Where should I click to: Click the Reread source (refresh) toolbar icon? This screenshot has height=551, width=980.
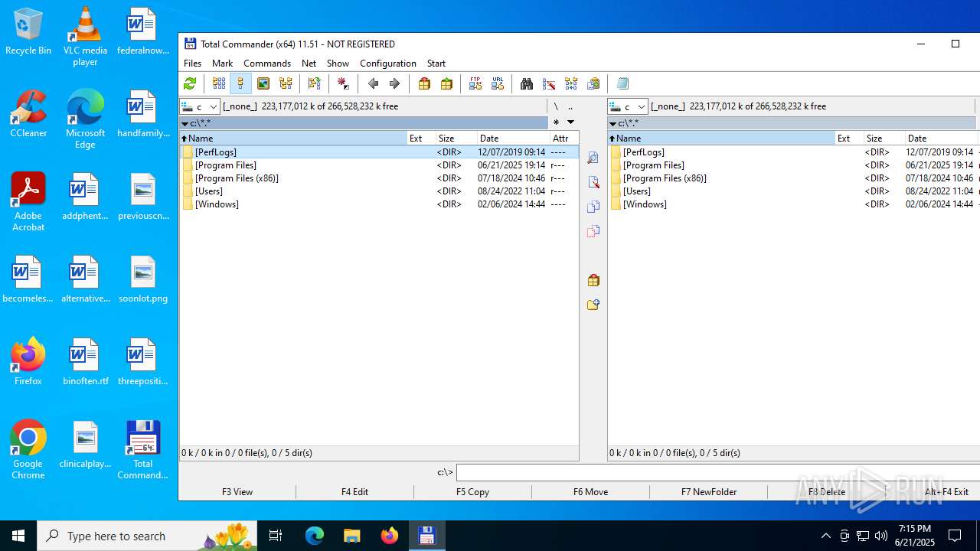click(x=190, y=83)
